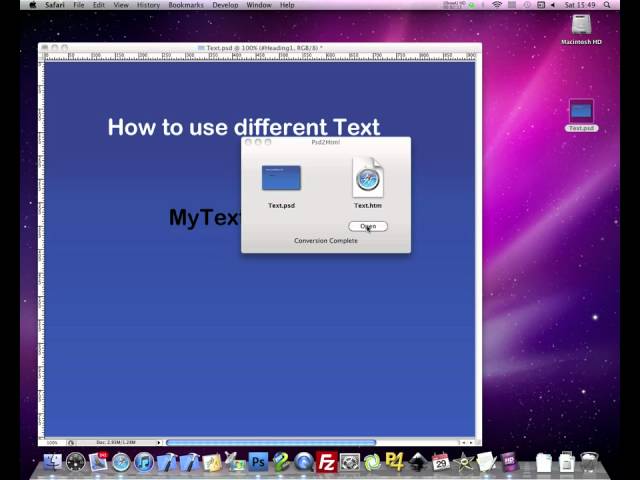Open the Safari menu
Image resolution: width=640 pixels, height=480 pixels.
55,5
